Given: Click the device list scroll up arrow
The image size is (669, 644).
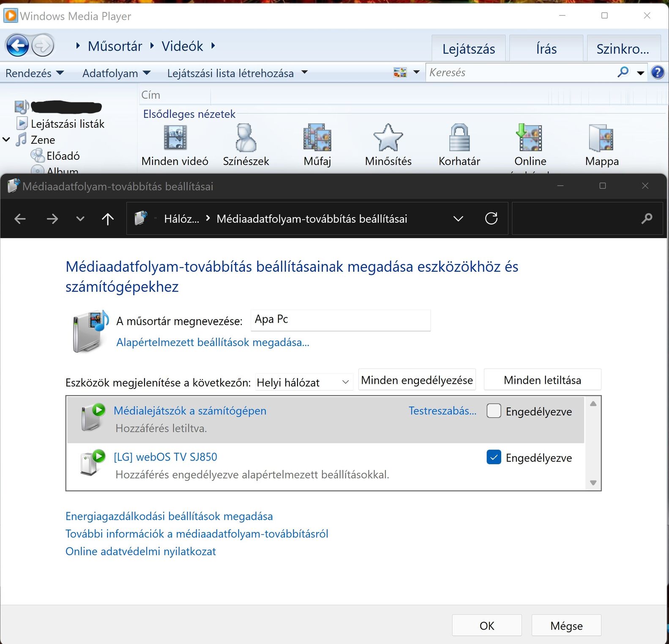Looking at the screenshot, I should [593, 404].
